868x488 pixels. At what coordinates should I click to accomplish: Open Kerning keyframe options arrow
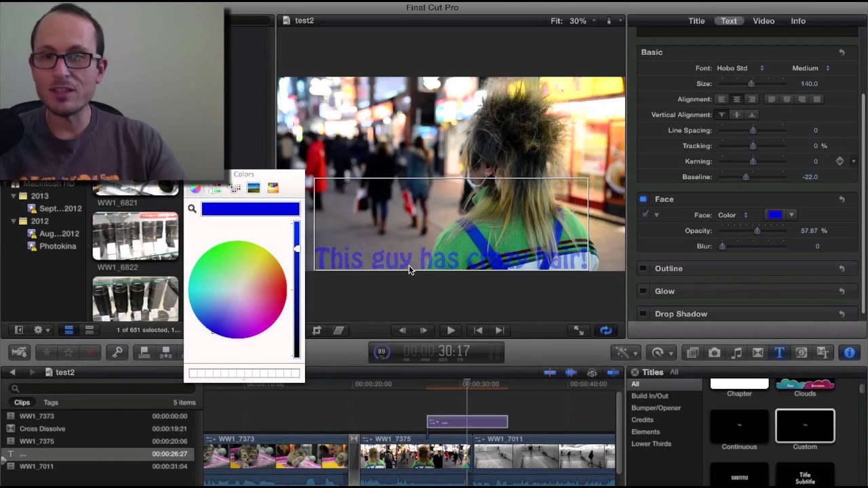click(x=853, y=161)
